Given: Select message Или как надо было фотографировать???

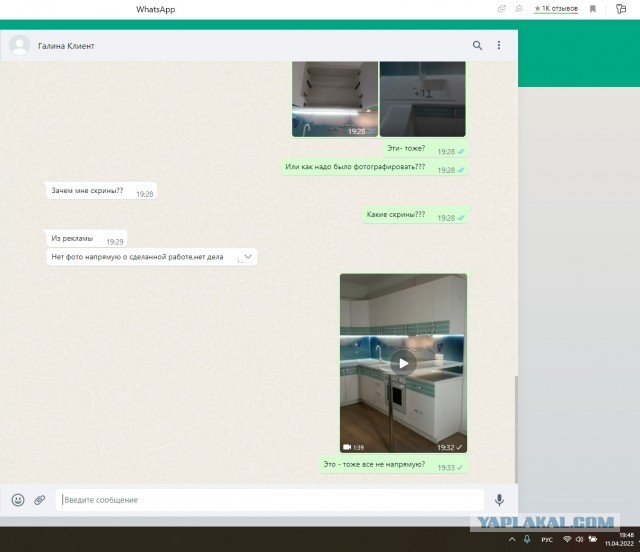Looking at the screenshot, I should point(374,167).
